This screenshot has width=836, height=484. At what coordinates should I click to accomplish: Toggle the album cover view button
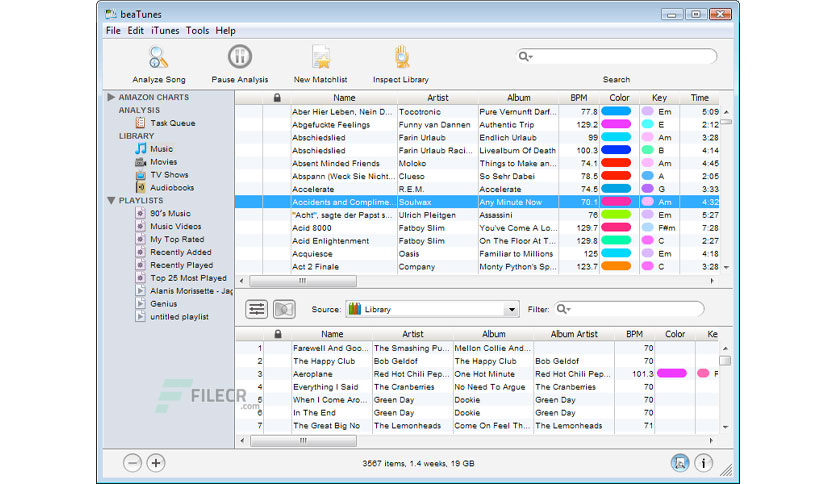click(284, 309)
